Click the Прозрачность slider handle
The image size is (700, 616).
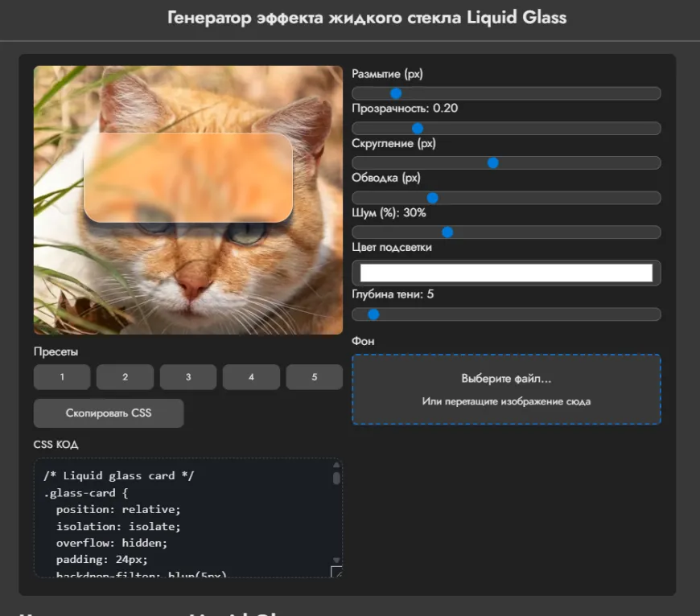click(418, 129)
